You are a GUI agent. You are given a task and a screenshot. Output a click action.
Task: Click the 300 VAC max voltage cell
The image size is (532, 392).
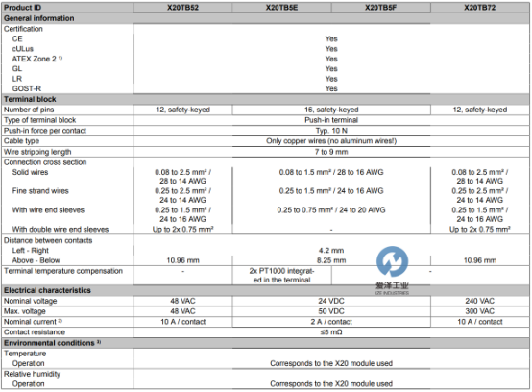[480, 311]
